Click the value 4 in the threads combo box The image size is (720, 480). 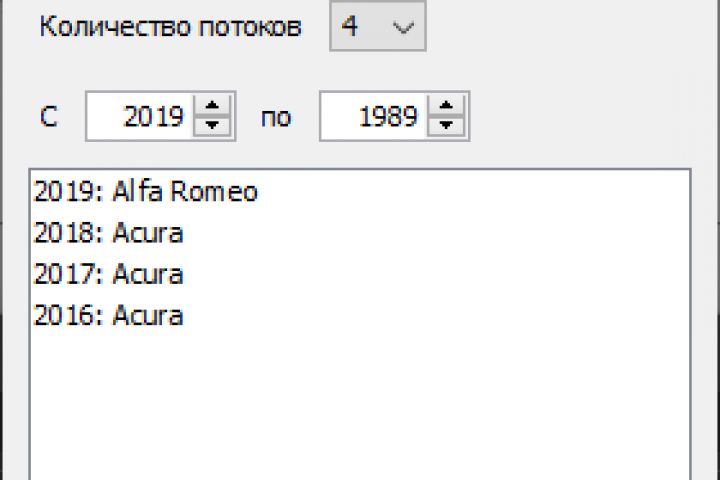[x=351, y=28]
